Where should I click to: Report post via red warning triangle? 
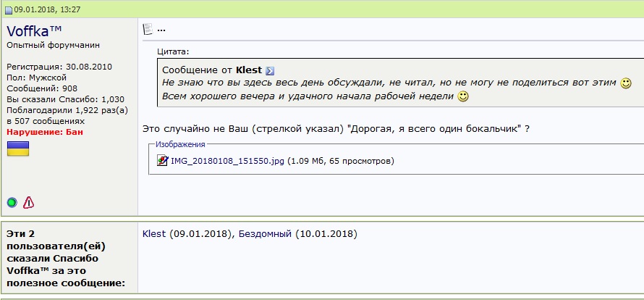[28, 202]
